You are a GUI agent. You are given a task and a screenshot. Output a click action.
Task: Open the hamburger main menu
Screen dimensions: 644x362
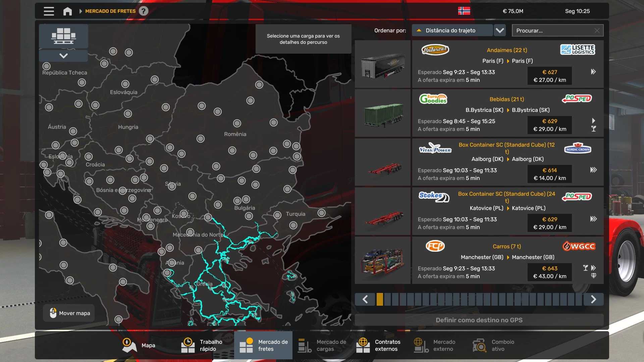(x=49, y=11)
